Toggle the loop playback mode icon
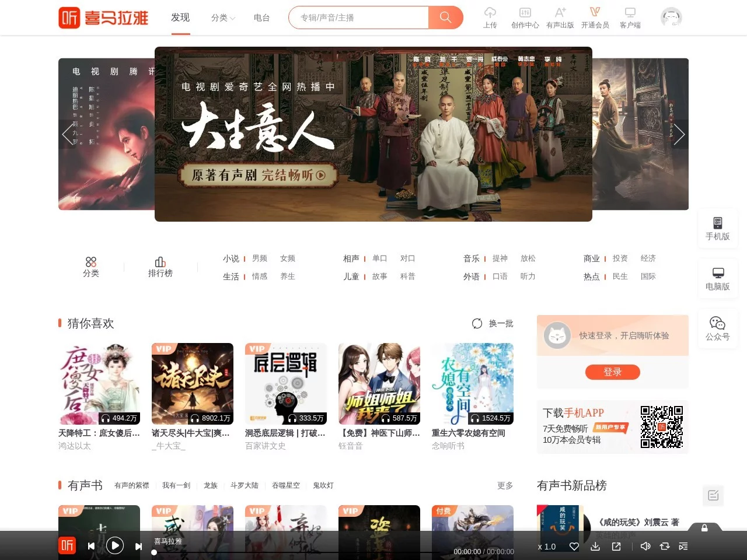747x560 pixels. (x=665, y=546)
